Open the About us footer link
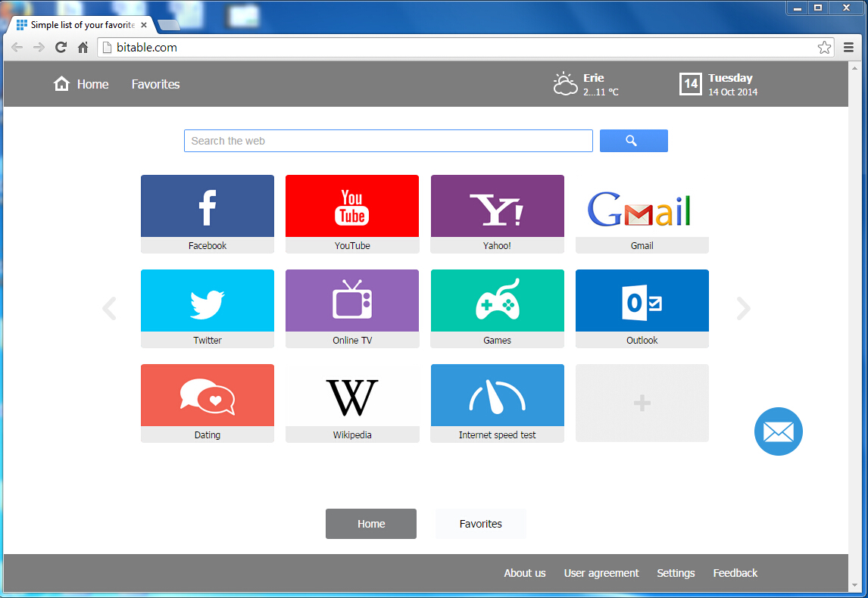Image resolution: width=868 pixels, height=598 pixels. (x=525, y=573)
